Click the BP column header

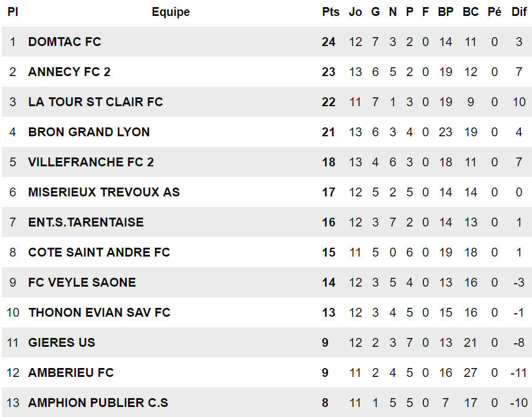[446, 12]
